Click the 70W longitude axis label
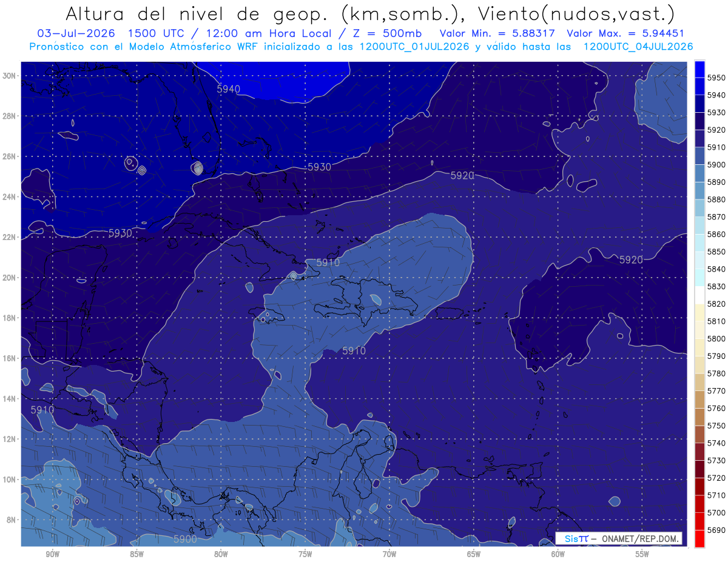This screenshot has width=728, height=562. click(x=389, y=554)
